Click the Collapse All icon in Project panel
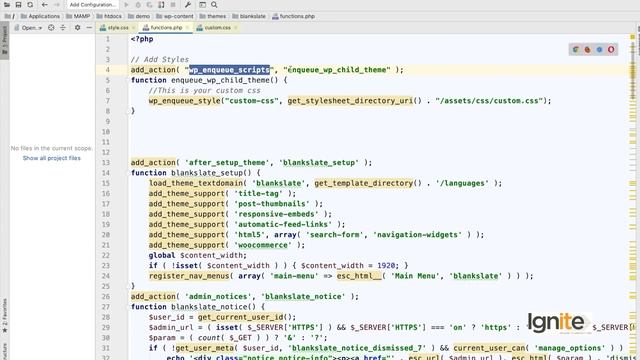This screenshot has width=640, height=360. tap(63, 28)
